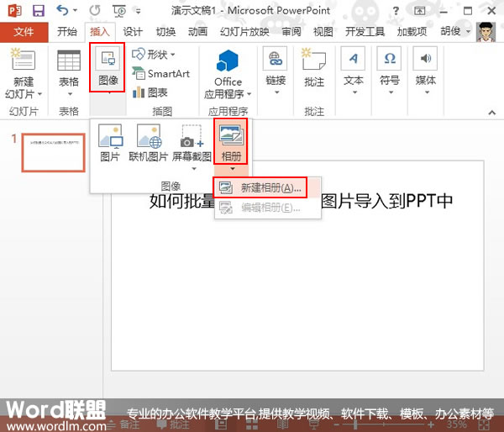Collapse the ribbon with the chevron
The image size is (504, 432).
[491, 113]
